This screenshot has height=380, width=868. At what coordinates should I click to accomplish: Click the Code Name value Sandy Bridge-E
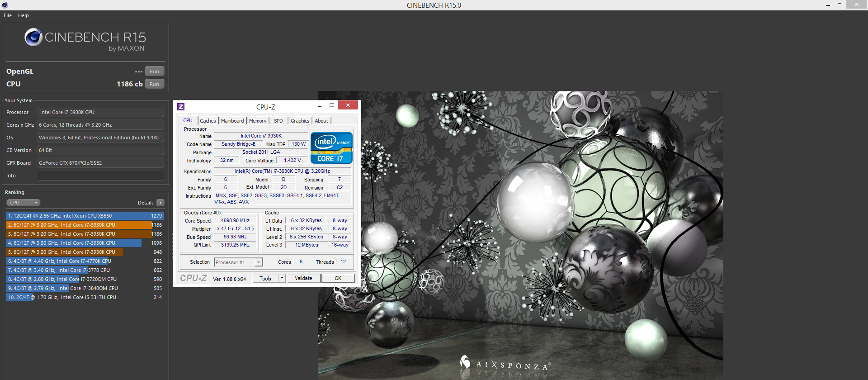[238, 144]
